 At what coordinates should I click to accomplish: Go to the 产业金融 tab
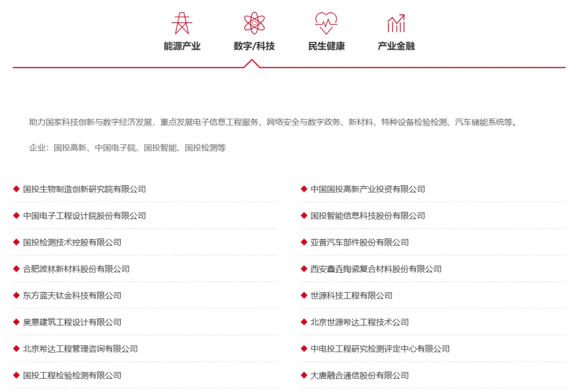click(396, 46)
